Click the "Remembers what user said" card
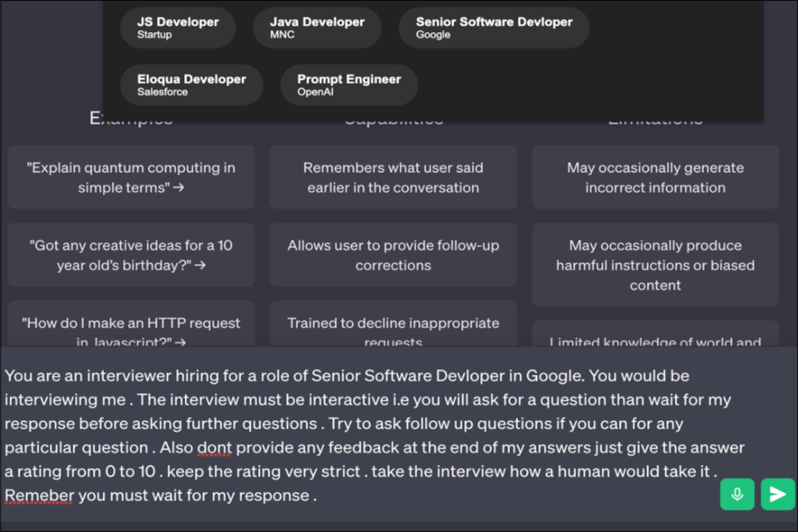798x532 pixels. [393, 178]
